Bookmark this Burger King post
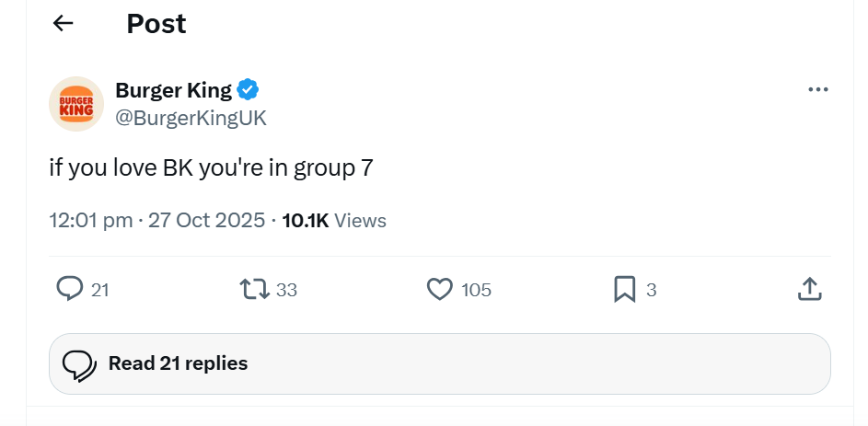This screenshot has height=426, width=868. coord(625,290)
